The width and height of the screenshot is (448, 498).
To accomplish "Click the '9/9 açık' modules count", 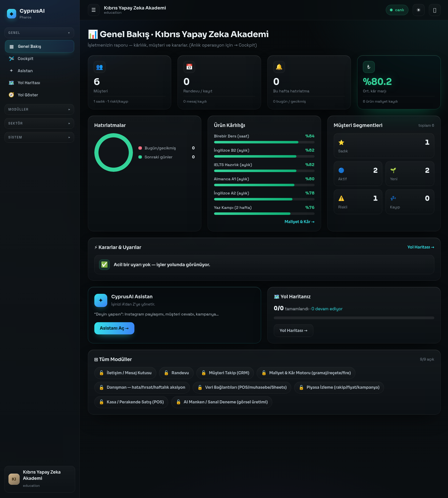I will [427, 359].
